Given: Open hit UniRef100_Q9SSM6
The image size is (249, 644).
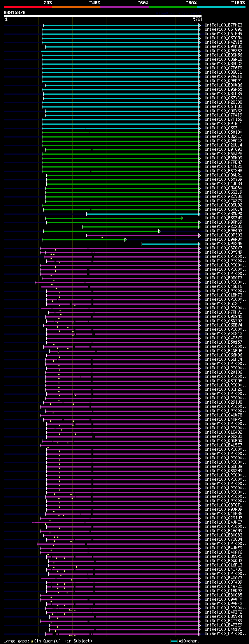Looking at the screenshot, I should pyautogui.click(x=223, y=243).
